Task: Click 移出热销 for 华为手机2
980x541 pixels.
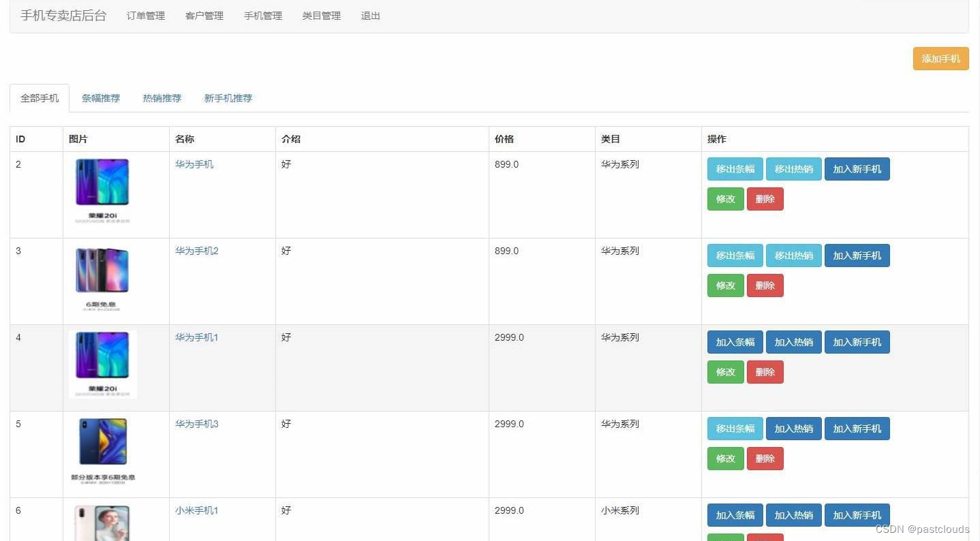Action: [793, 255]
